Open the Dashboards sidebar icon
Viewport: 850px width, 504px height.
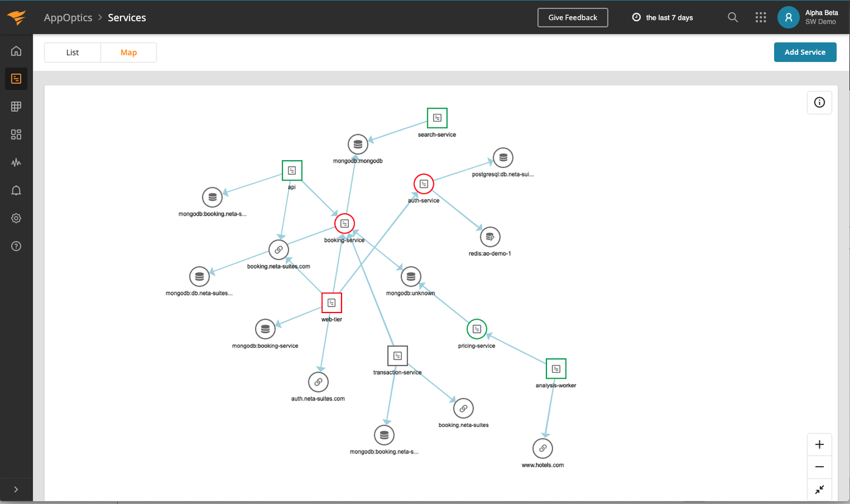tap(16, 134)
